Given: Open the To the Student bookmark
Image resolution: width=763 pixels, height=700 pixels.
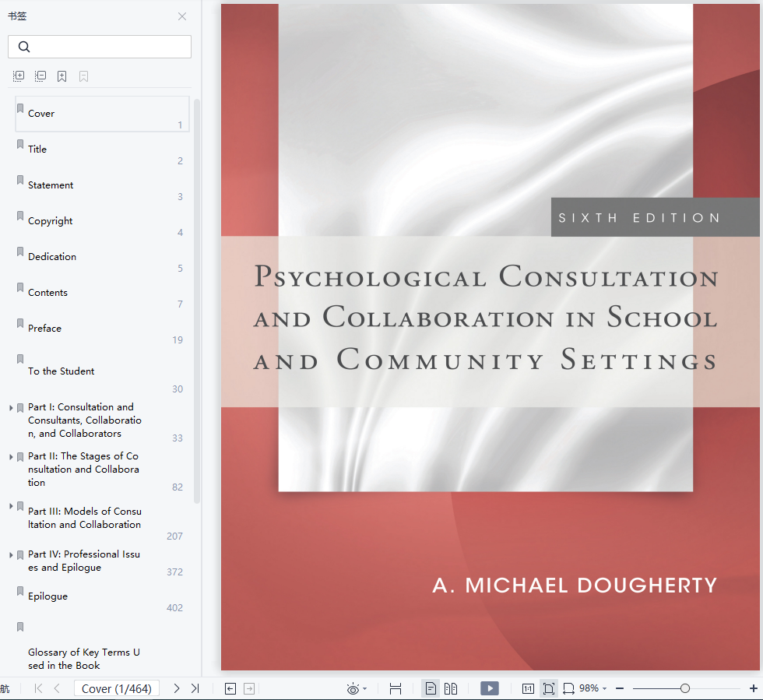Looking at the screenshot, I should 102,371.
